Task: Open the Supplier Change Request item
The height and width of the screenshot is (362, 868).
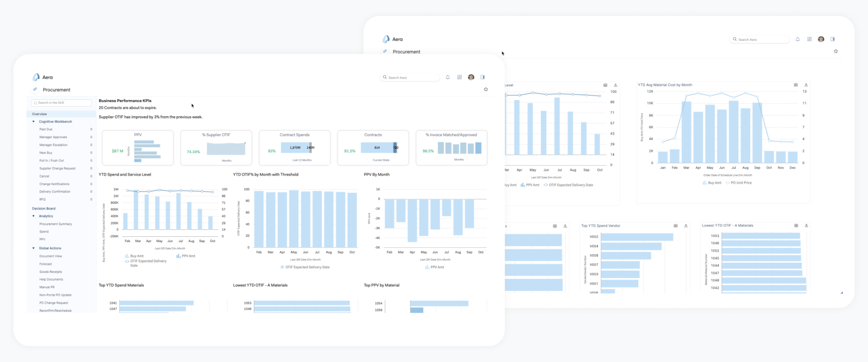Action: pos(57,168)
